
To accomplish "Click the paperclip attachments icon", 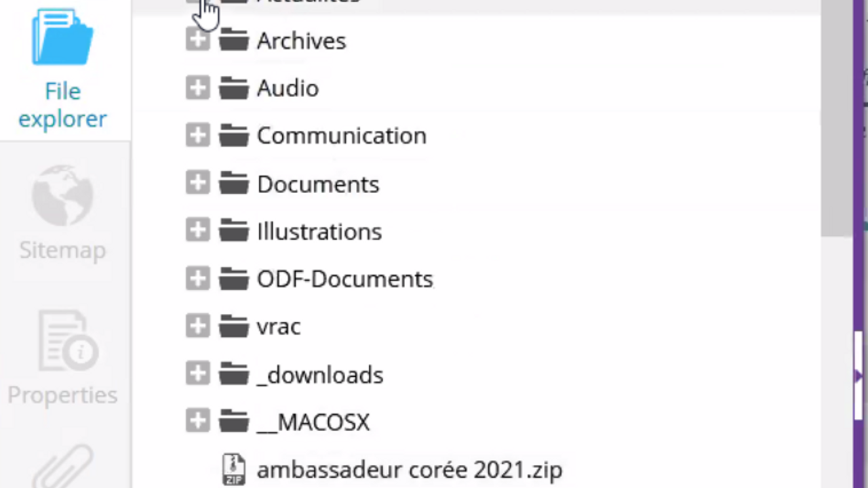I will point(62,468).
